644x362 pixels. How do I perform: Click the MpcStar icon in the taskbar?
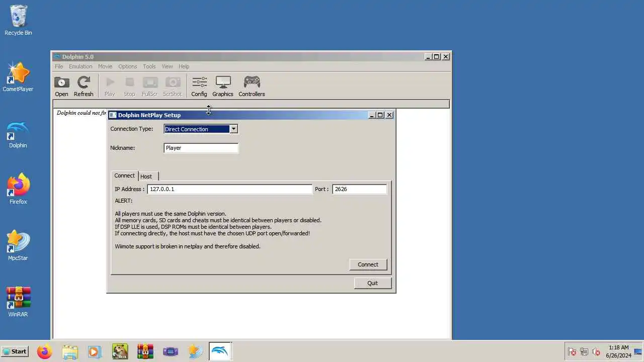coord(196,351)
